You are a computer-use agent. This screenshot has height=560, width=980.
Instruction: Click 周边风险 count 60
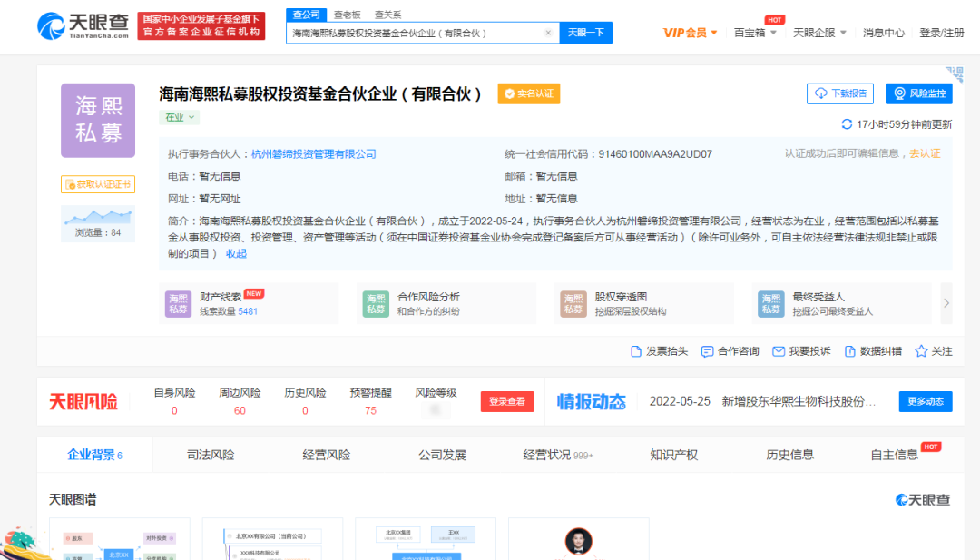click(x=240, y=410)
